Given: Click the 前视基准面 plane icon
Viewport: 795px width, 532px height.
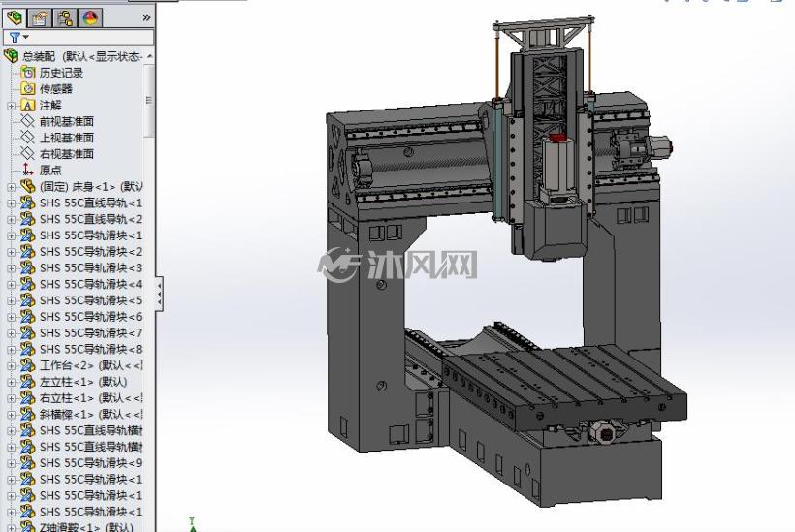Looking at the screenshot, I should [x=27, y=121].
